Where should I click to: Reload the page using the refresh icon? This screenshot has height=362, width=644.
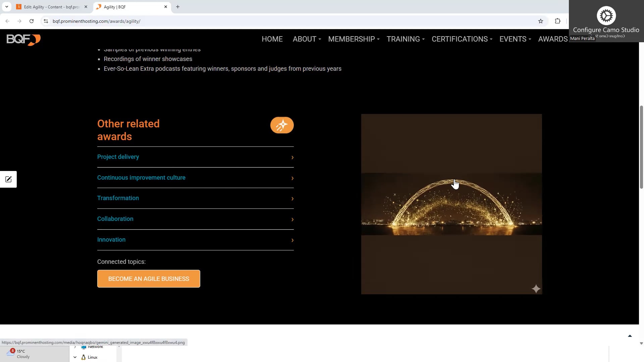point(32,21)
